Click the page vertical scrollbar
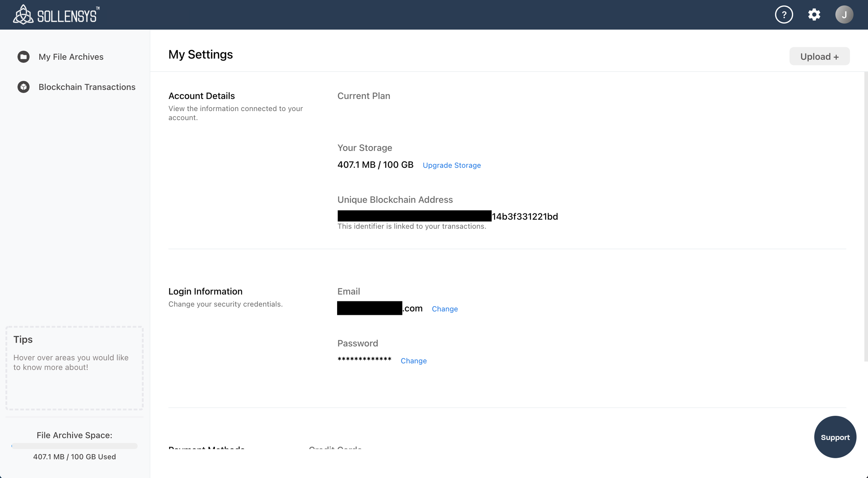This screenshot has height=478, width=868. pyautogui.click(x=866, y=217)
